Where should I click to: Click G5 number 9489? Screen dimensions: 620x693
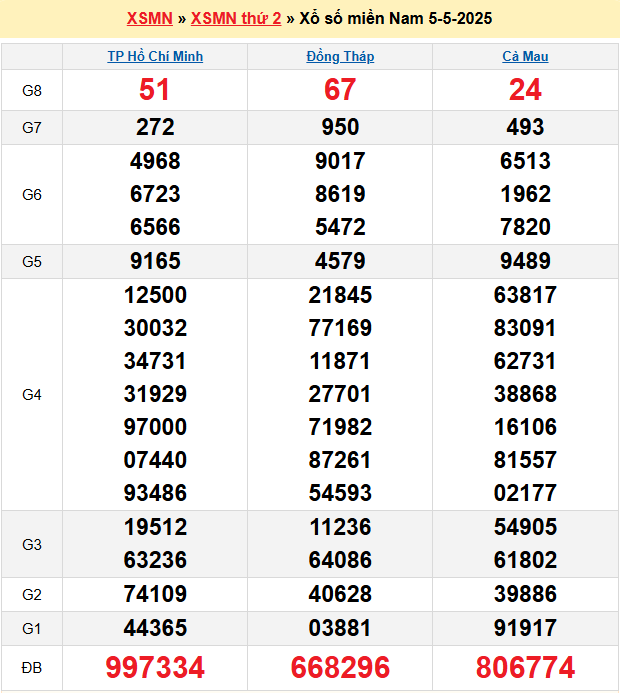click(525, 261)
